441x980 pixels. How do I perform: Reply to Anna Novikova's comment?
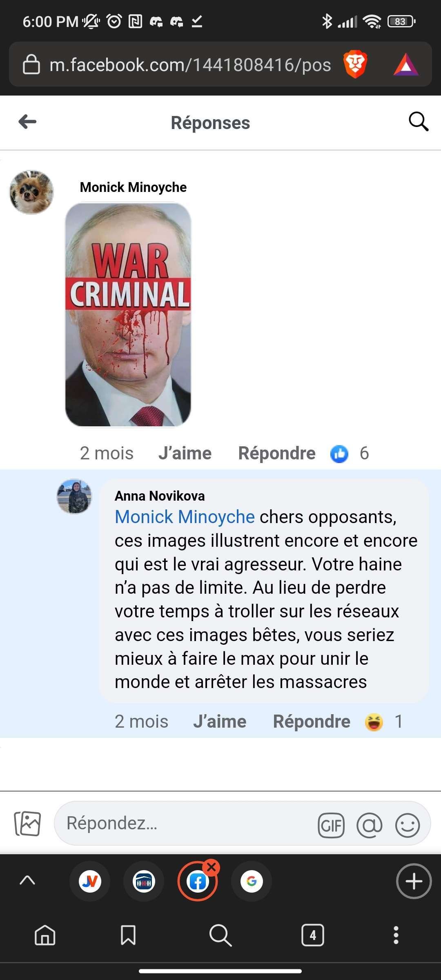pyautogui.click(x=312, y=722)
